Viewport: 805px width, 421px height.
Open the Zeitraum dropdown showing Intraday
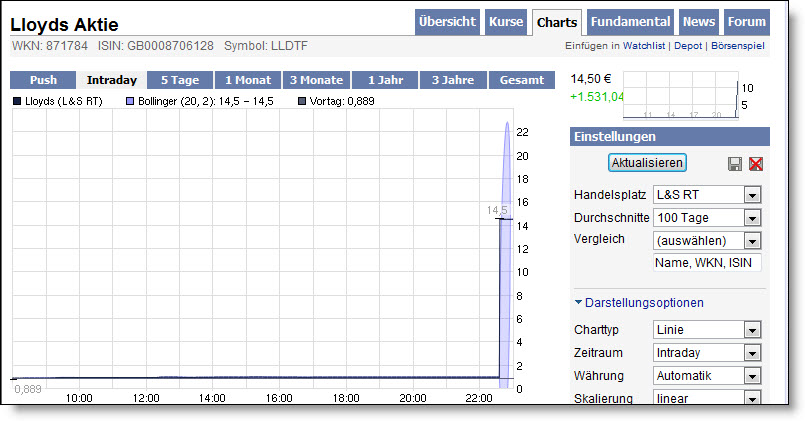tap(707, 353)
